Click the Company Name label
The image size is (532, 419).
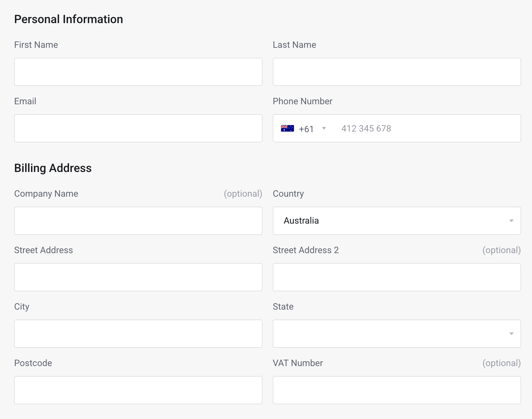[x=46, y=194]
